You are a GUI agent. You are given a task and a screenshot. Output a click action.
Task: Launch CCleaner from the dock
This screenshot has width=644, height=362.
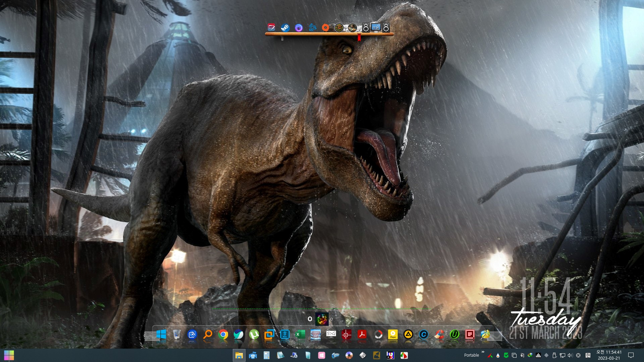[439, 334]
